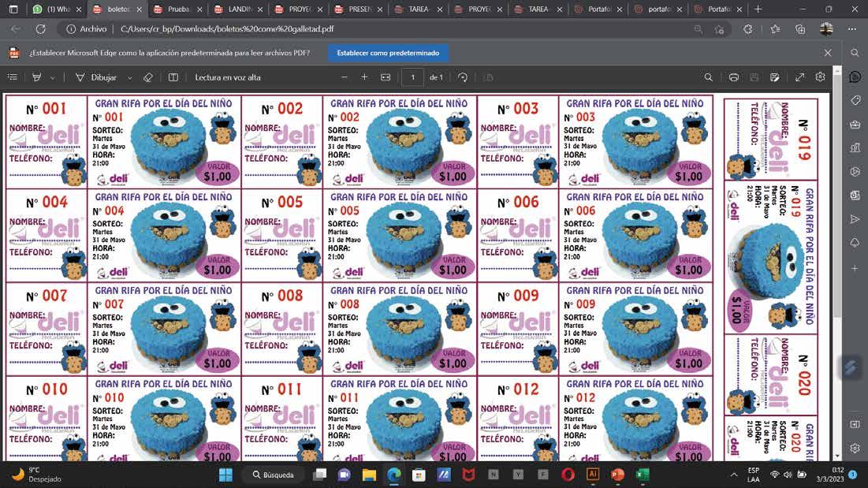The image size is (868, 488).
Task: Toggle the page view layout icon
Action: pos(173,77)
